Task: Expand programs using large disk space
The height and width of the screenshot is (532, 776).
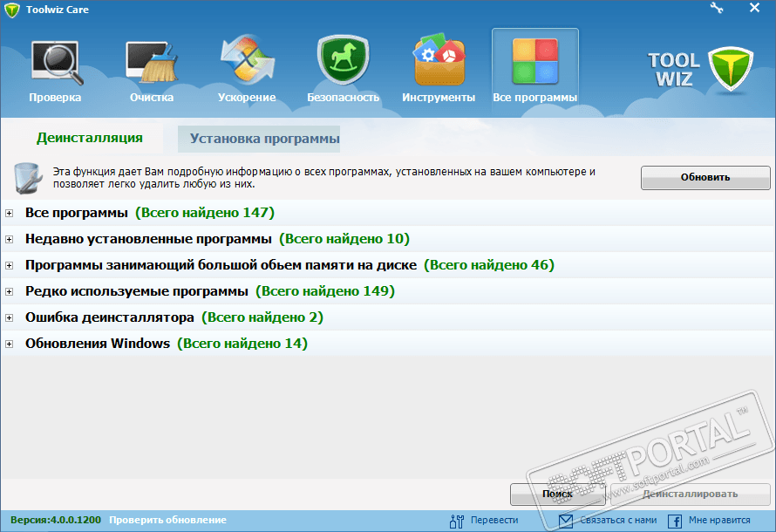Action: tap(9, 266)
